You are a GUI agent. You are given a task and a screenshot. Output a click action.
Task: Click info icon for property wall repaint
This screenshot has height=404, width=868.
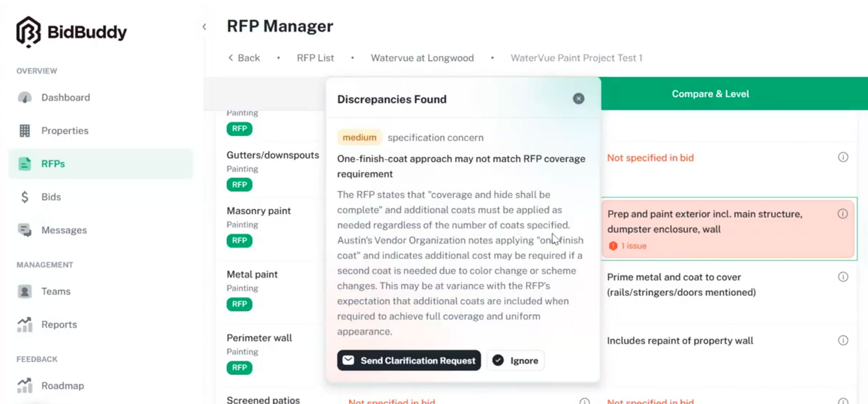pos(843,341)
